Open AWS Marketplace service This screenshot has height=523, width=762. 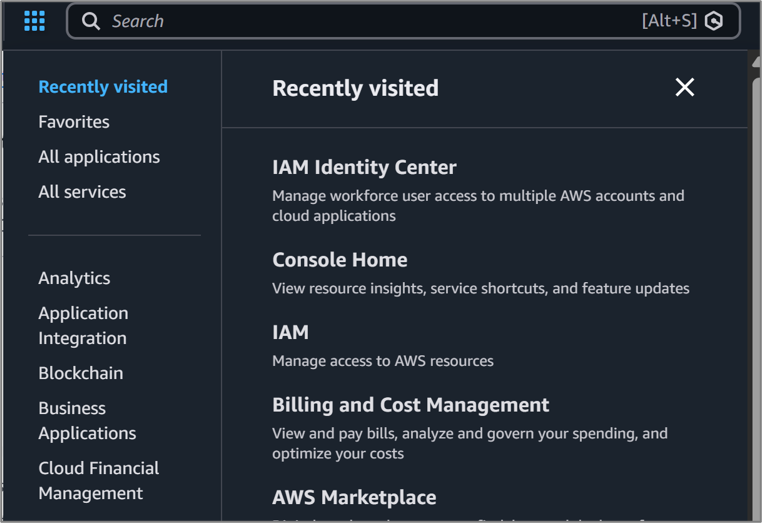(x=354, y=498)
